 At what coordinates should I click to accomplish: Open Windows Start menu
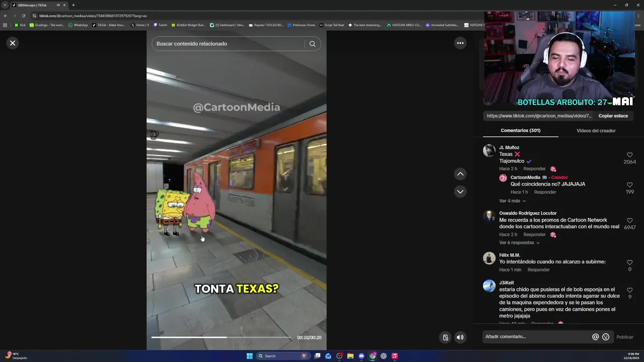pos(250,356)
